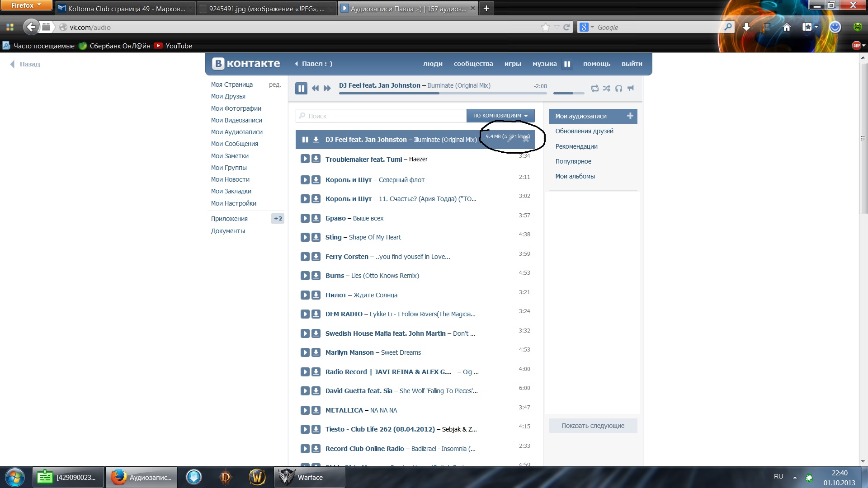
Task: Play Troublemaker feat. Tumi – Haezer
Action: (x=305, y=159)
